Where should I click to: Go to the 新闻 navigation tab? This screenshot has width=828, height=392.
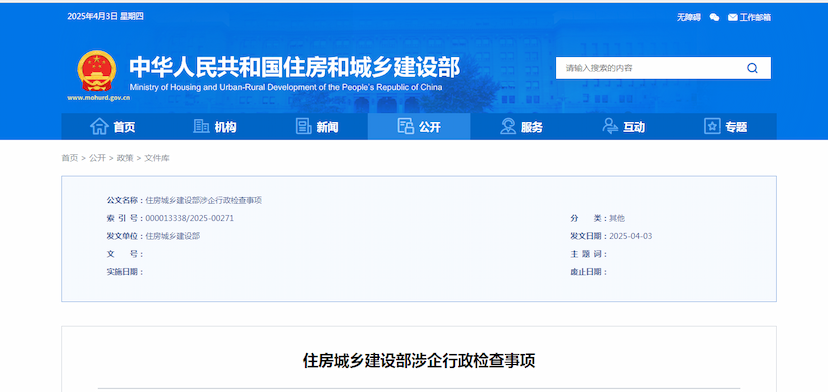point(317,127)
